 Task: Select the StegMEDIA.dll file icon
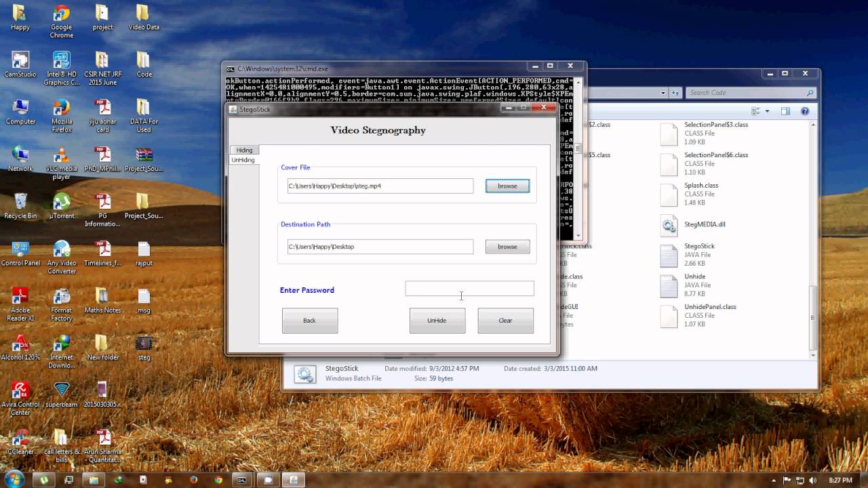click(669, 226)
